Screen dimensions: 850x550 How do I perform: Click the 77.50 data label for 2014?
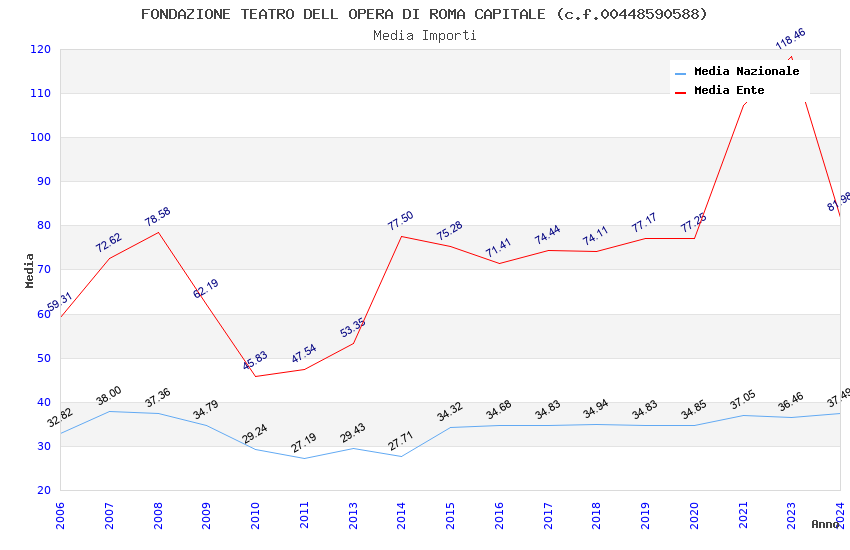[x=401, y=221]
